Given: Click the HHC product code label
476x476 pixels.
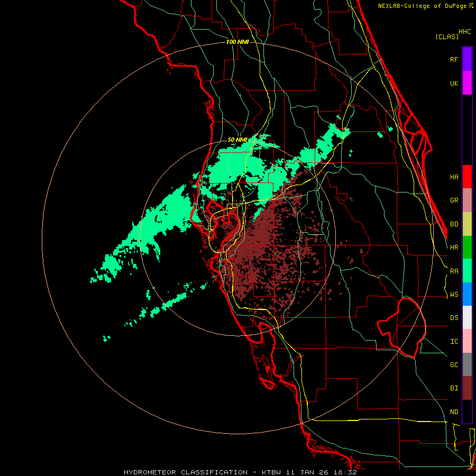Looking at the screenshot, I should point(465,32).
